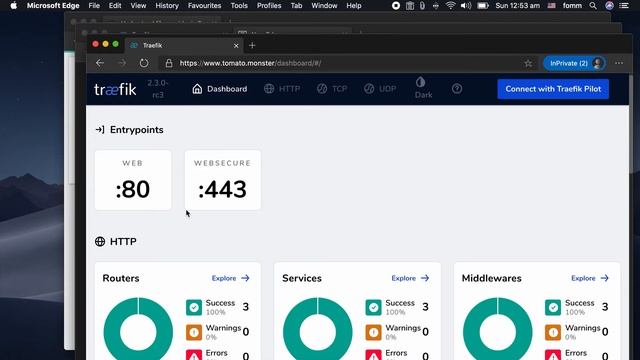
Task: Focus the address bar showing www.tomato.monster
Action: pyautogui.click(x=347, y=63)
